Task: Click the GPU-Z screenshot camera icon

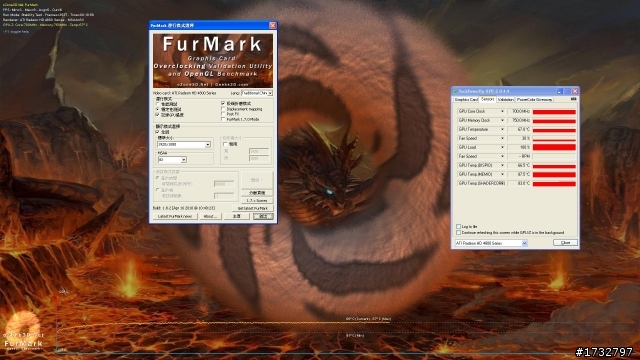Action: click(x=573, y=99)
